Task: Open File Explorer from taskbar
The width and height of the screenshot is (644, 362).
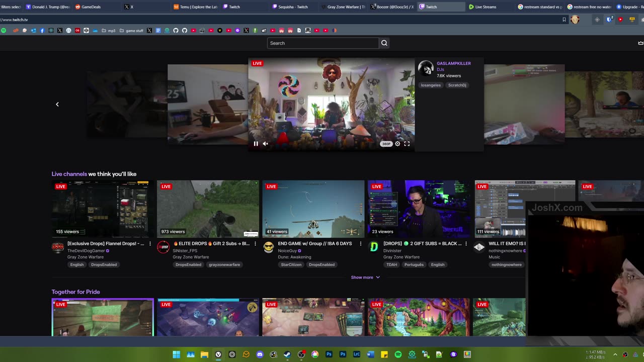Action: [x=204, y=354]
